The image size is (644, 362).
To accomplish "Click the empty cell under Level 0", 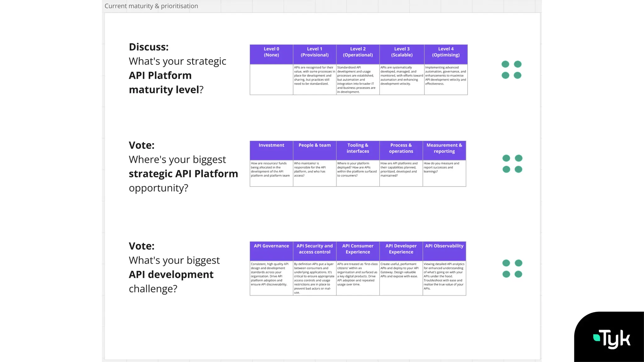I will tap(271, 80).
